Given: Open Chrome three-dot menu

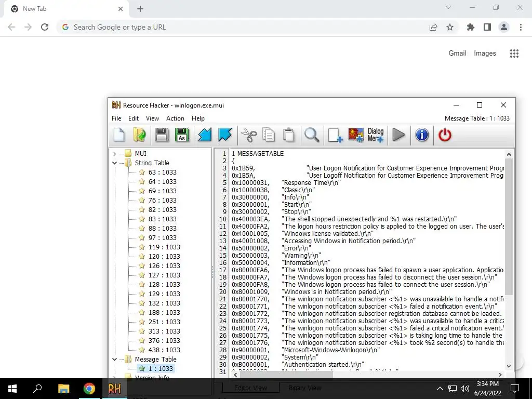Looking at the screenshot, I should pyautogui.click(x=521, y=27).
